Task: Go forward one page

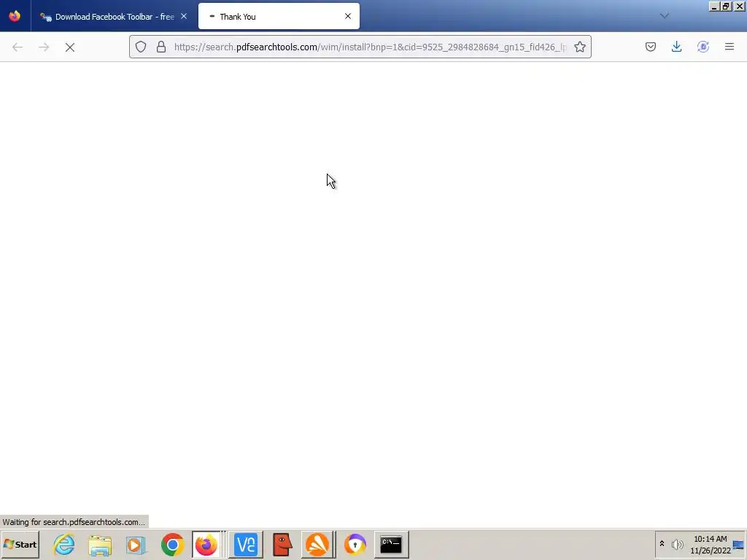Action: pyautogui.click(x=44, y=47)
